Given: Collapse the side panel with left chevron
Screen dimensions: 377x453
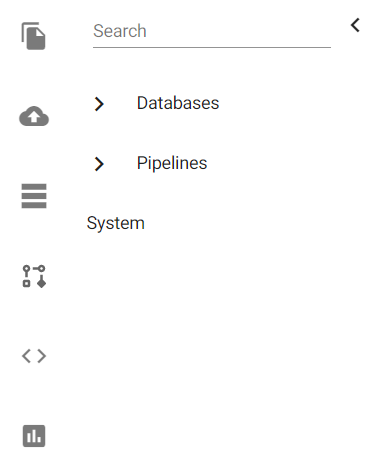Looking at the screenshot, I should point(355,25).
